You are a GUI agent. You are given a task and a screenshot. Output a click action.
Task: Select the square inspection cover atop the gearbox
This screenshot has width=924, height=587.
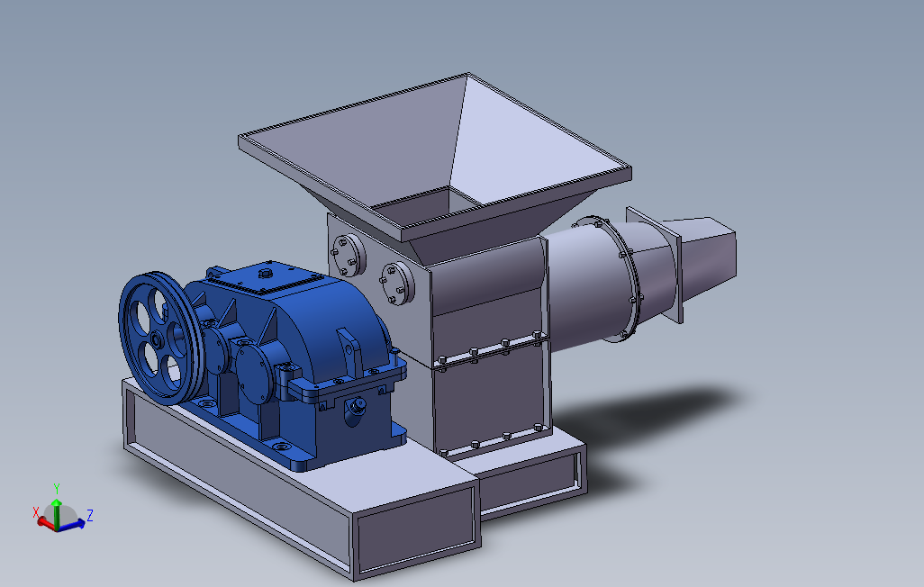click(265, 277)
